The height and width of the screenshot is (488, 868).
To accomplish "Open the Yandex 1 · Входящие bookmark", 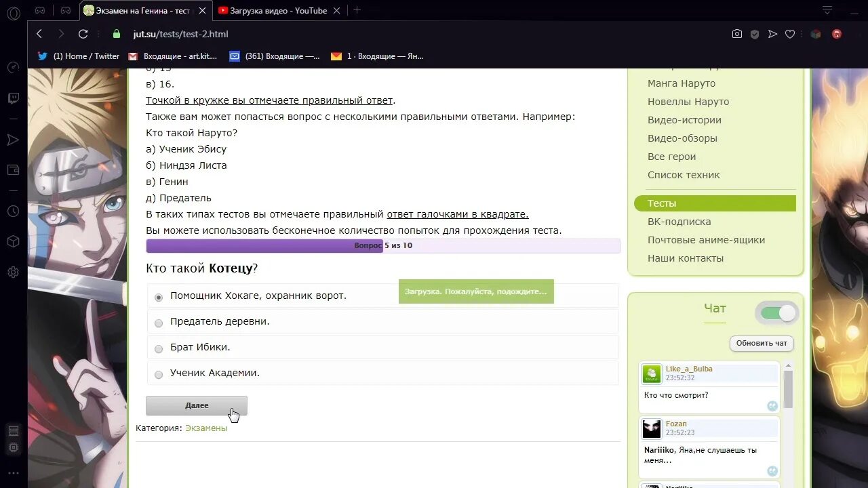I will [377, 56].
